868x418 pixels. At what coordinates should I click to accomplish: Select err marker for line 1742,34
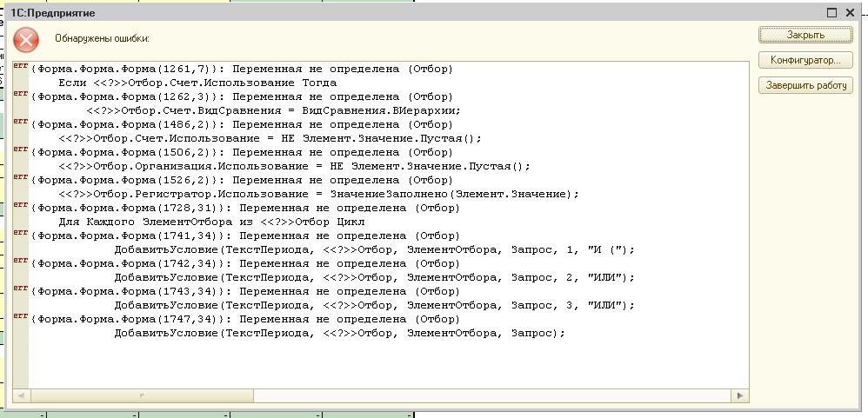point(21,261)
